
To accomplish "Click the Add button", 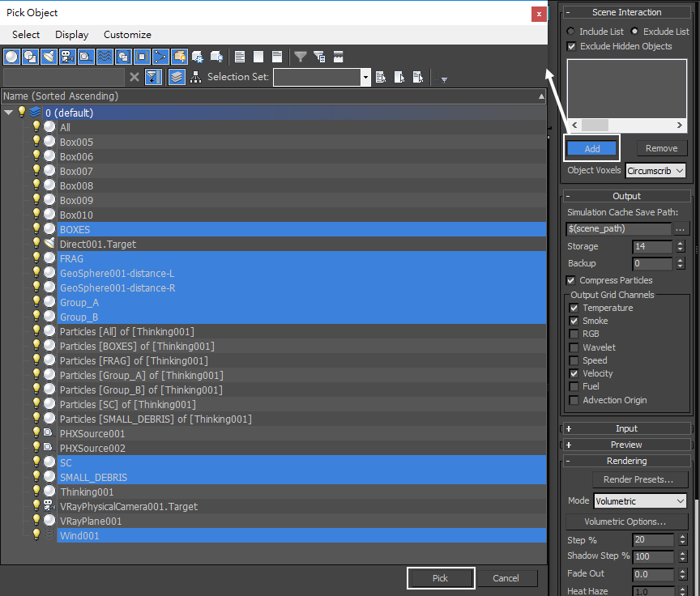I will click(x=591, y=148).
